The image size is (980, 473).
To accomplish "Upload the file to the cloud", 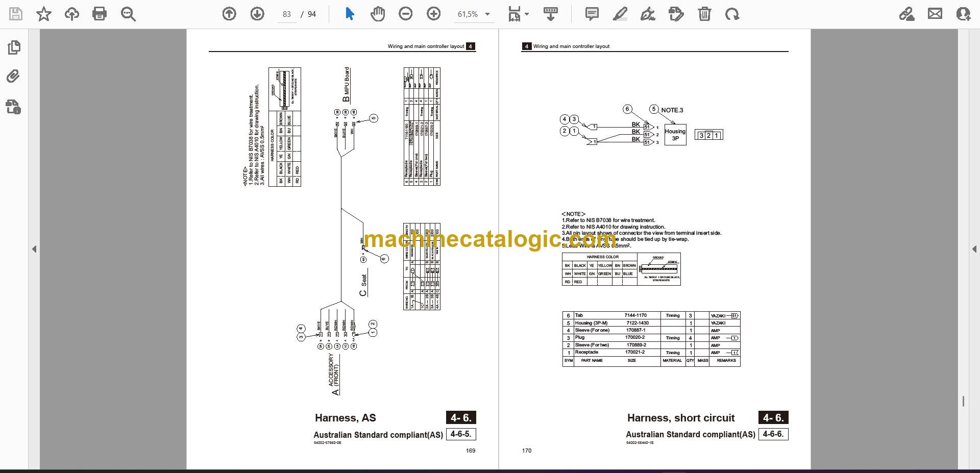I will [72, 14].
